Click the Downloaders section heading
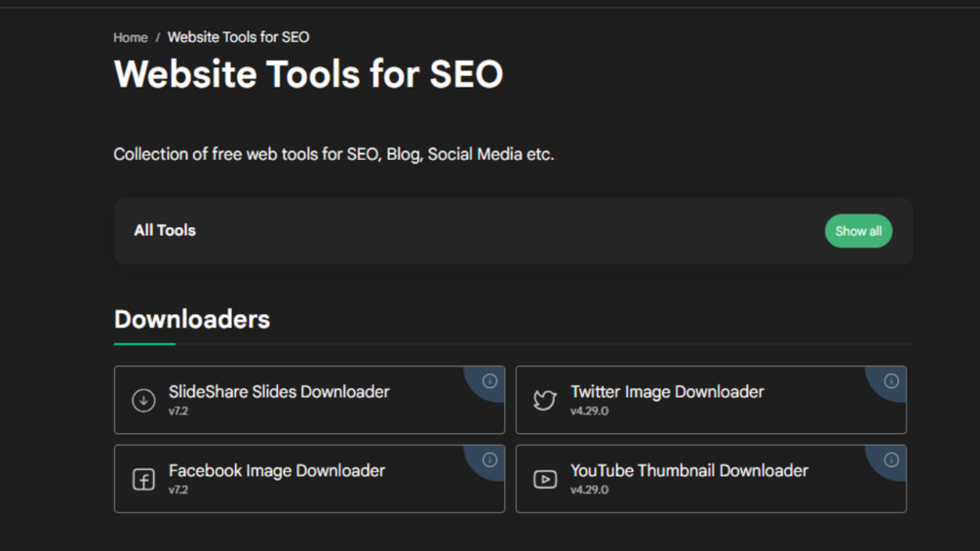This screenshot has height=551, width=980. tap(192, 320)
